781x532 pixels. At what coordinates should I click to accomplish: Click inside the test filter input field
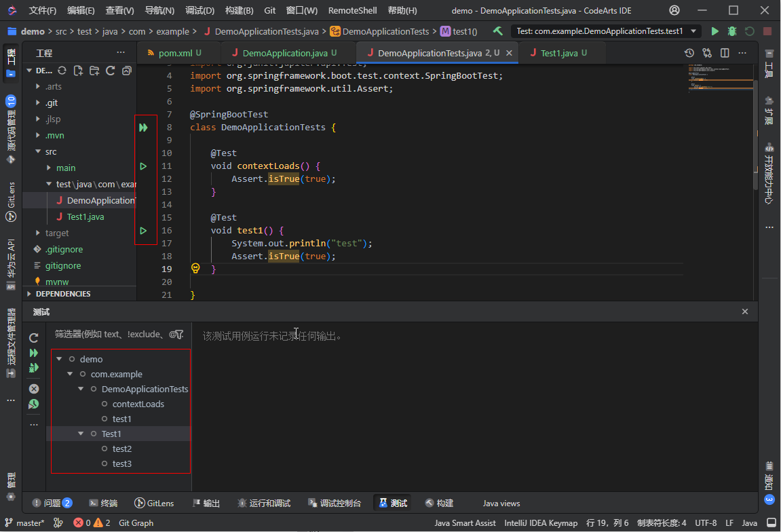pyautogui.click(x=109, y=334)
